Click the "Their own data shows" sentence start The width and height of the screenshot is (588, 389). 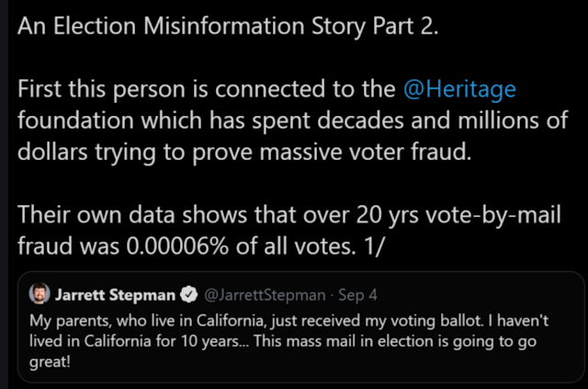[132, 215]
